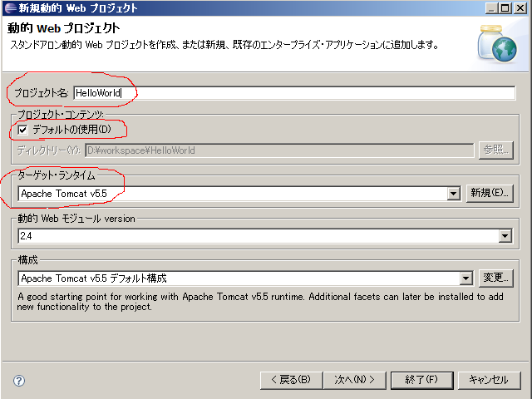Maximize the wizard window
This screenshot has height=399, width=532.
pyautogui.click(x=505, y=7)
